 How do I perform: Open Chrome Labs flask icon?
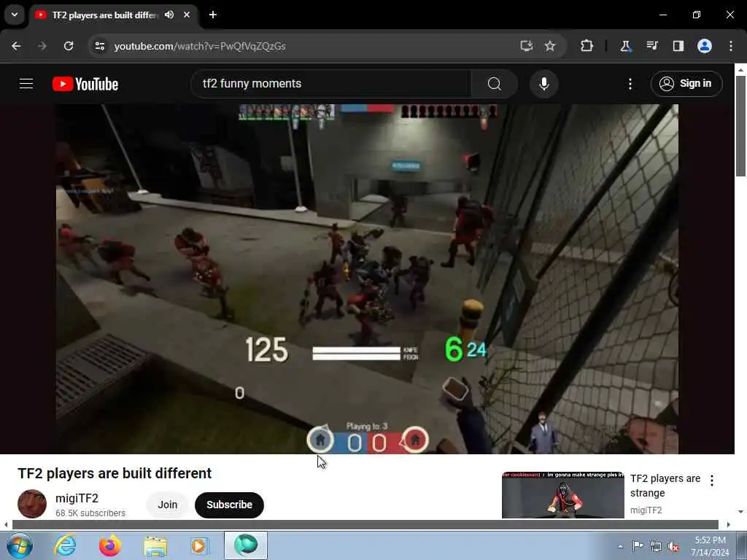pyautogui.click(x=625, y=46)
